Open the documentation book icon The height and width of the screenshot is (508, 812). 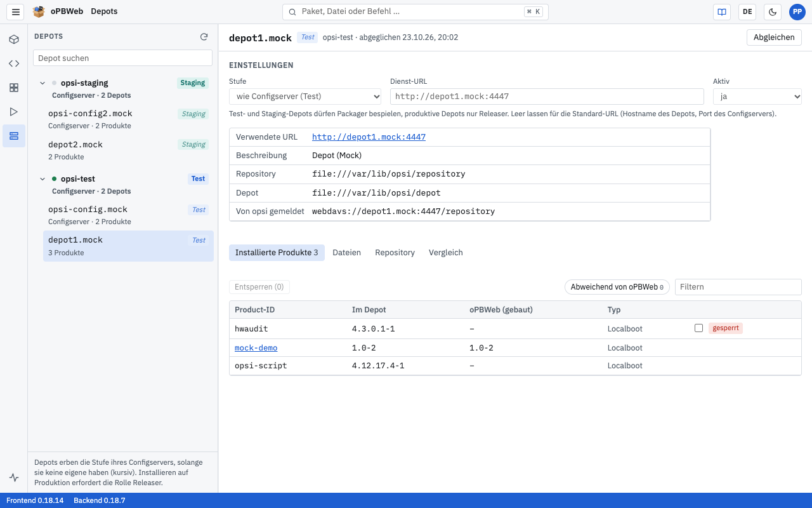721,11
